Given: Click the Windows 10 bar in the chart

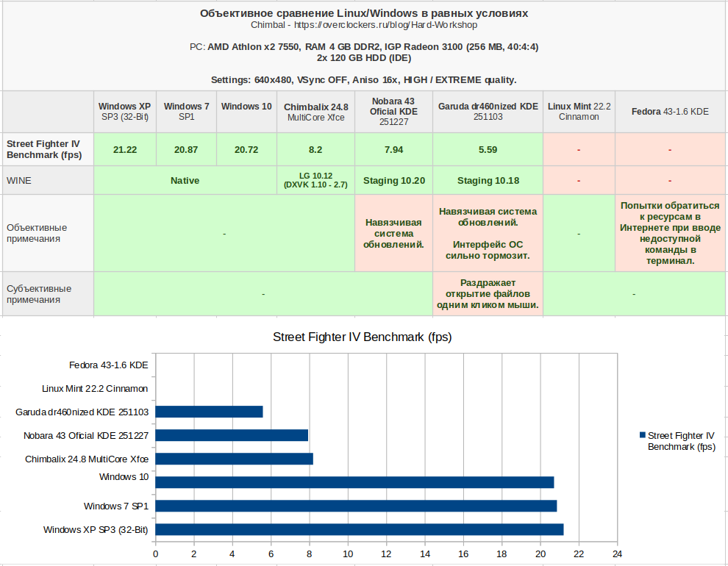Looking at the screenshot, I should coord(354,482).
